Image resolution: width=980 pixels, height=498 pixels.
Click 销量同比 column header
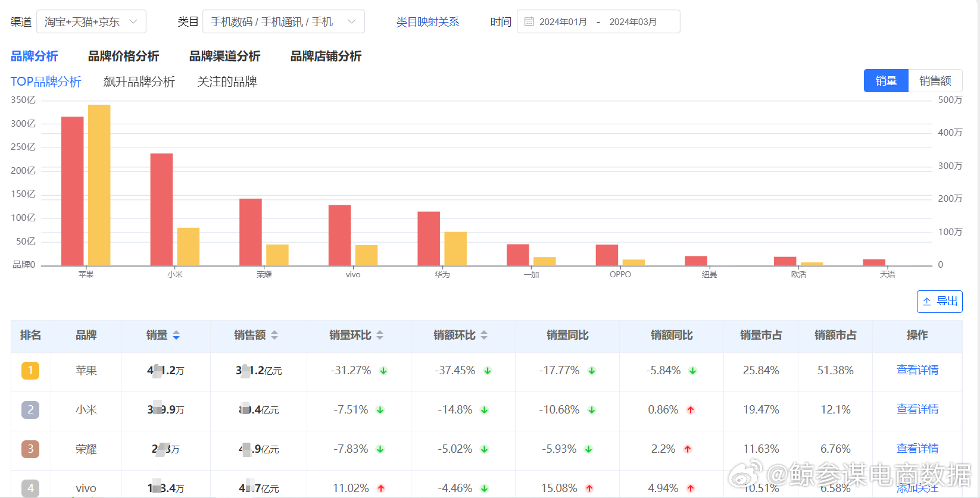[x=567, y=336]
